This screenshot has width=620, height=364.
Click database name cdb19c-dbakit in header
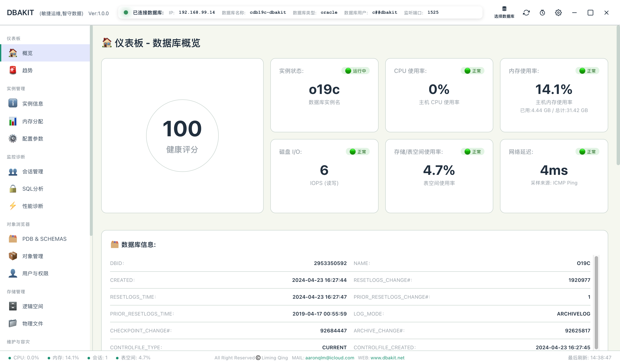268,12
